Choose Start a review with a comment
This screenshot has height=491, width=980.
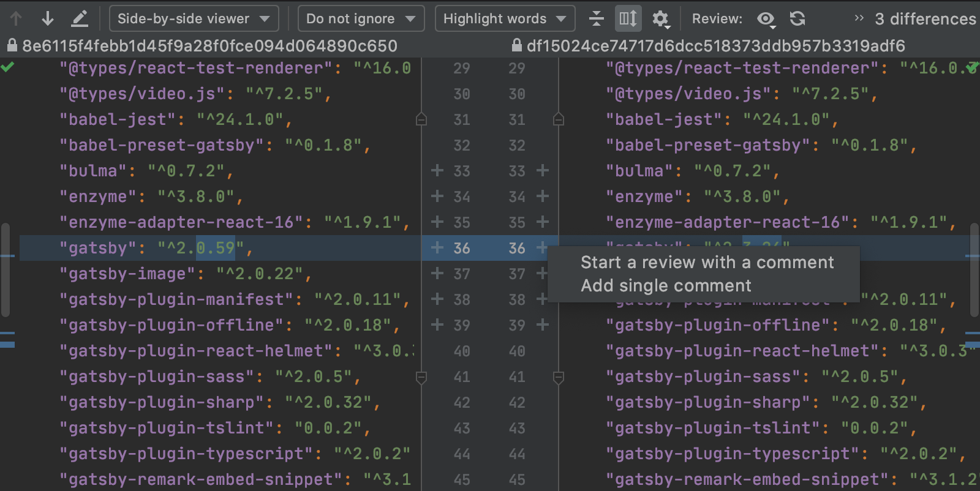tap(707, 263)
